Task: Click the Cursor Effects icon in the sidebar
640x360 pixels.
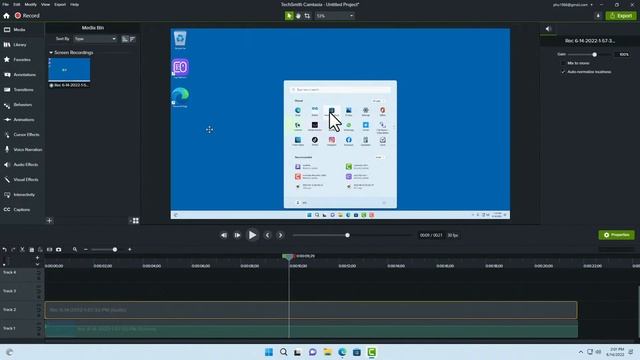Action: (x=7, y=135)
